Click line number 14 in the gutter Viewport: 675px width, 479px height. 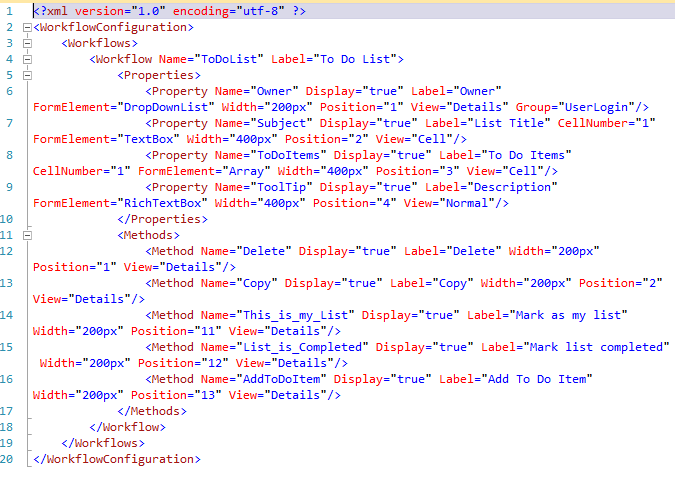[x=6, y=315]
